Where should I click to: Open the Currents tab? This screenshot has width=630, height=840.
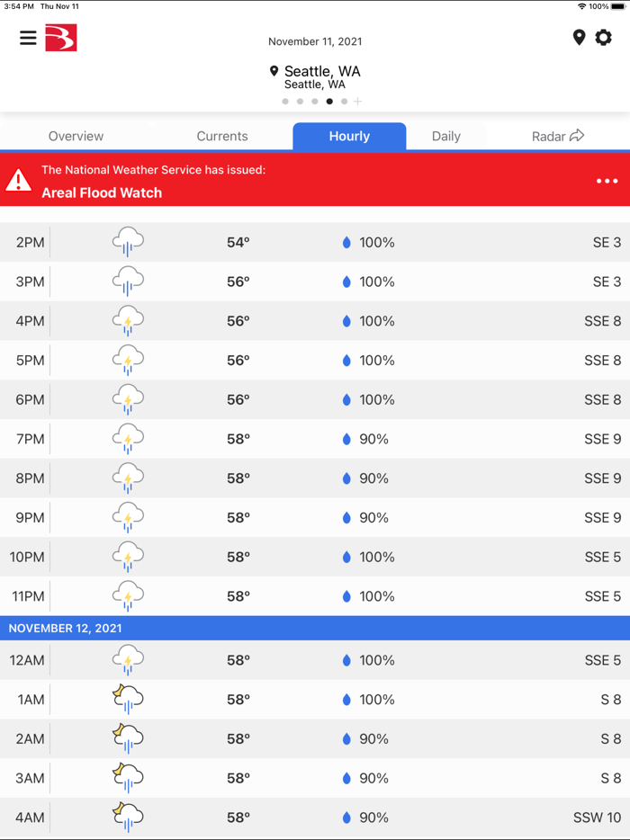(x=221, y=136)
